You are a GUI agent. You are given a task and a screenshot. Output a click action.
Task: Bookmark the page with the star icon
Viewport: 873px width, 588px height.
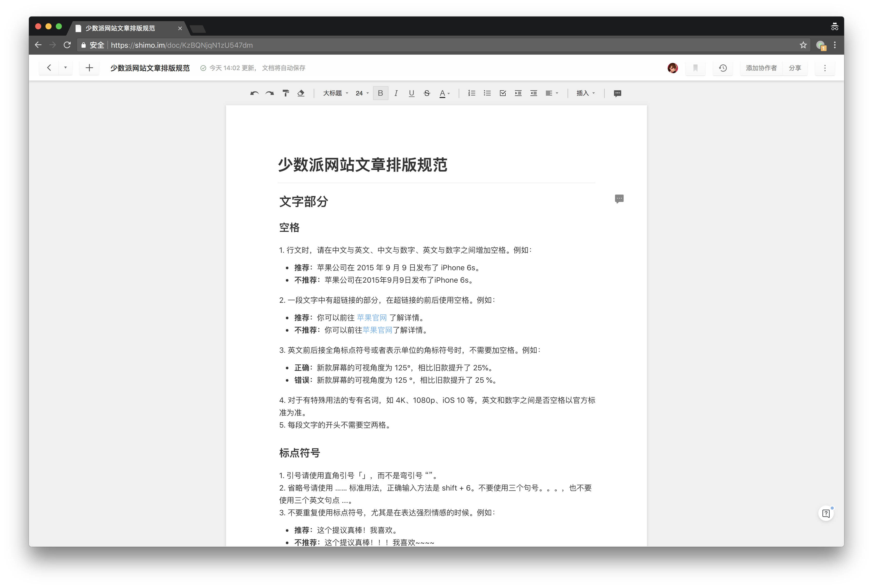(803, 45)
